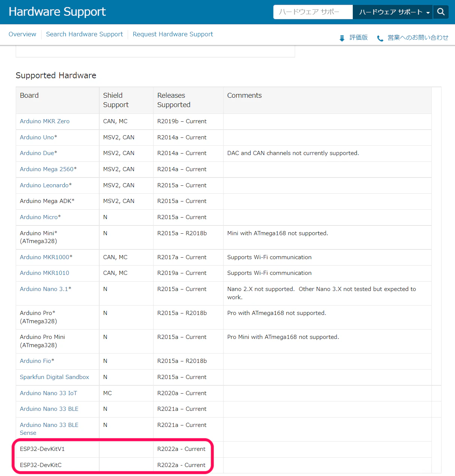
Task: Click the ESP32-DevKitC board cell
Action: click(x=58, y=465)
